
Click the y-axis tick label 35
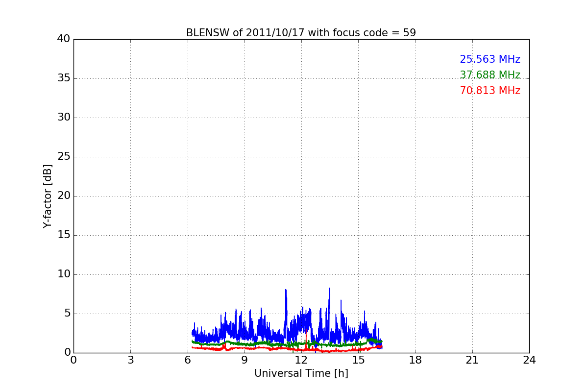(64, 78)
